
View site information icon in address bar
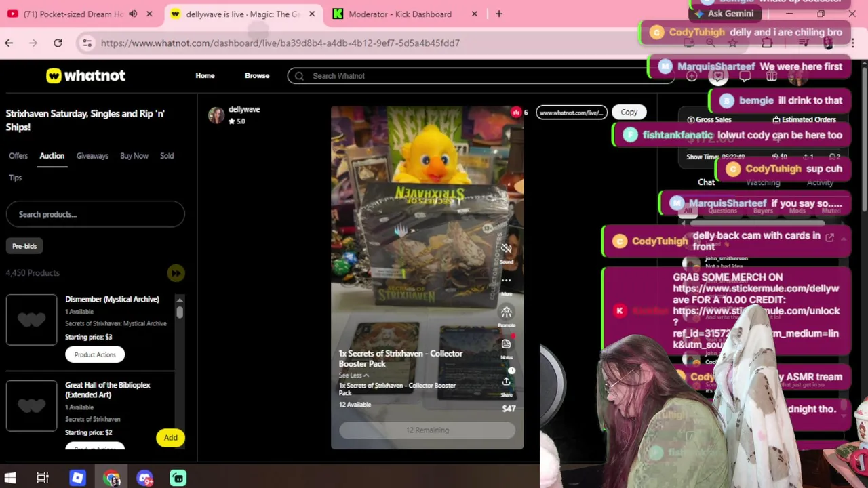[x=87, y=43]
